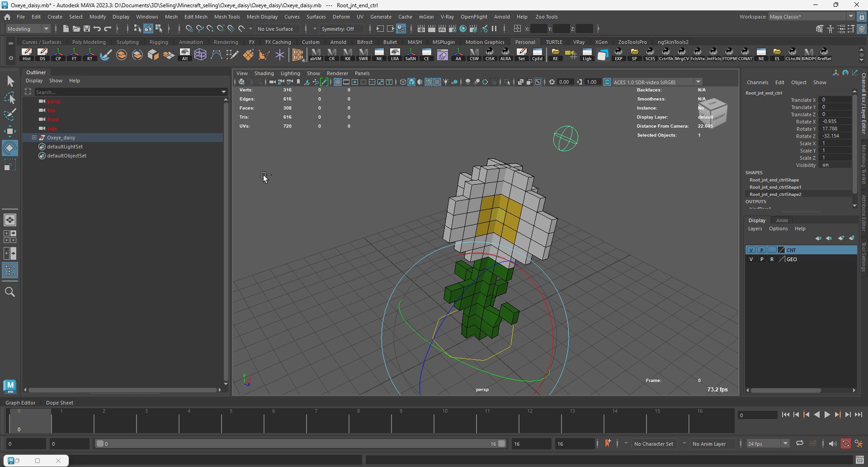The height and width of the screenshot is (467, 868).
Task: Toggle playback P of CNT layer
Action: point(762,250)
